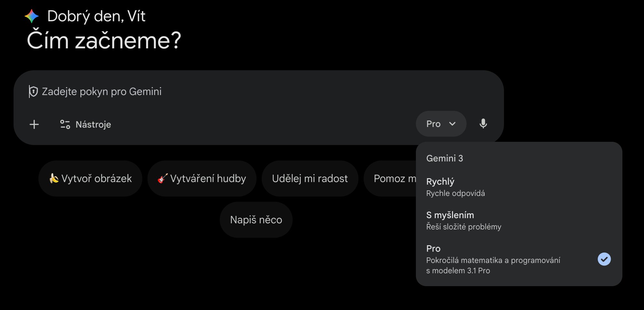The width and height of the screenshot is (644, 310).
Task: Click the plus icon to add files
Action: [x=34, y=124]
